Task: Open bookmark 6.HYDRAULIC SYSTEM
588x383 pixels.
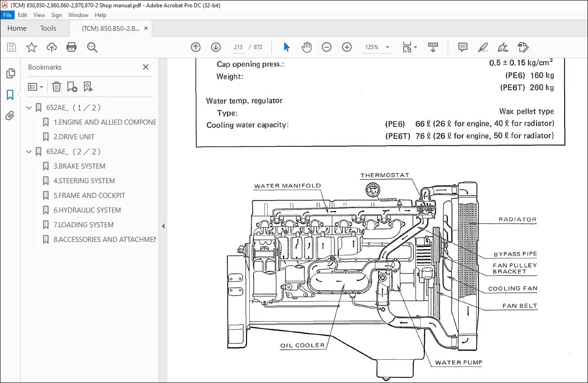Action: click(87, 210)
